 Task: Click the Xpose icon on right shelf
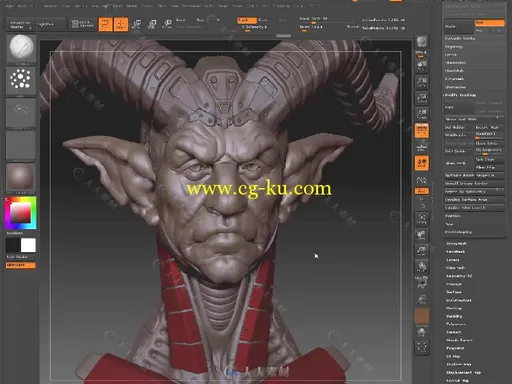pos(422,347)
